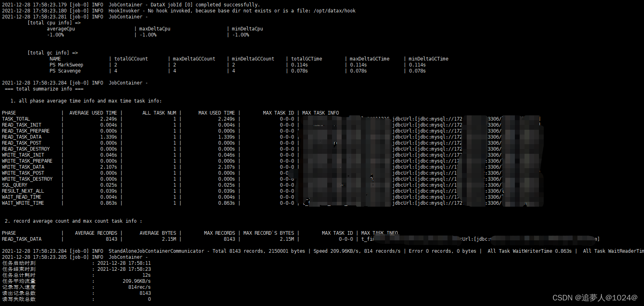Click the total elapsed time value '12s'

(146, 275)
